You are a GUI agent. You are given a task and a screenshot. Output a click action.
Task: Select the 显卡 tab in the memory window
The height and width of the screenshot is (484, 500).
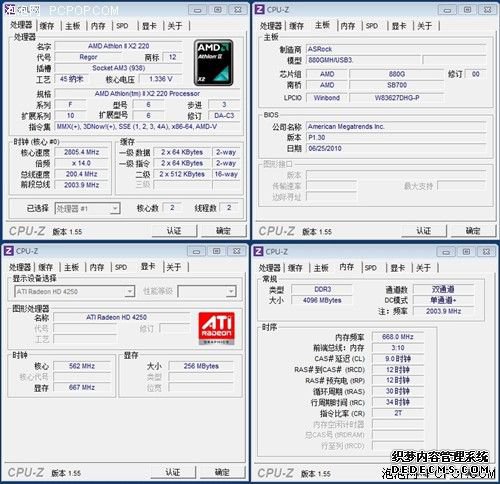[x=398, y=268]
